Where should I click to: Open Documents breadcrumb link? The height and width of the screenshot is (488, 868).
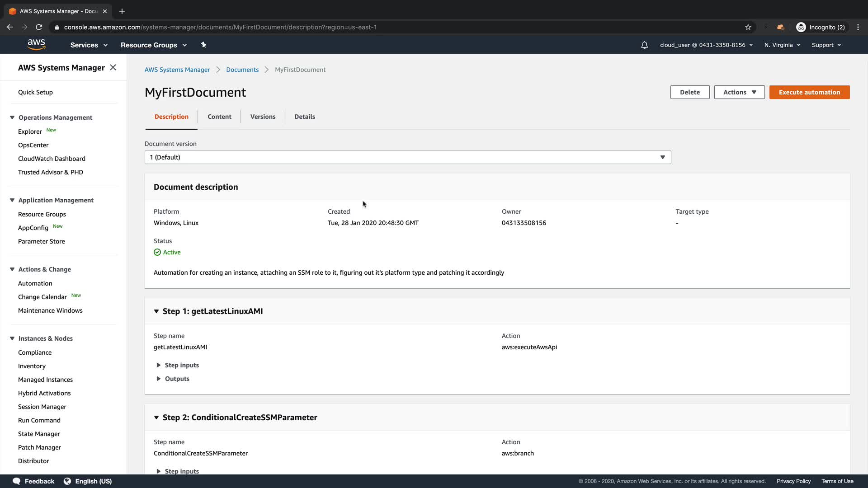point(242,70)
